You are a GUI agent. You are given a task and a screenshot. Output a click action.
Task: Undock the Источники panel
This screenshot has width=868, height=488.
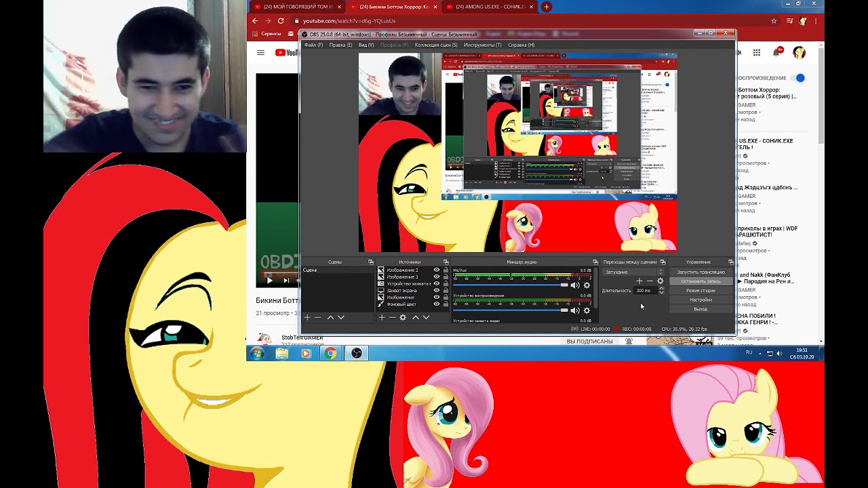pyautogui.click(x=446, y=262)
